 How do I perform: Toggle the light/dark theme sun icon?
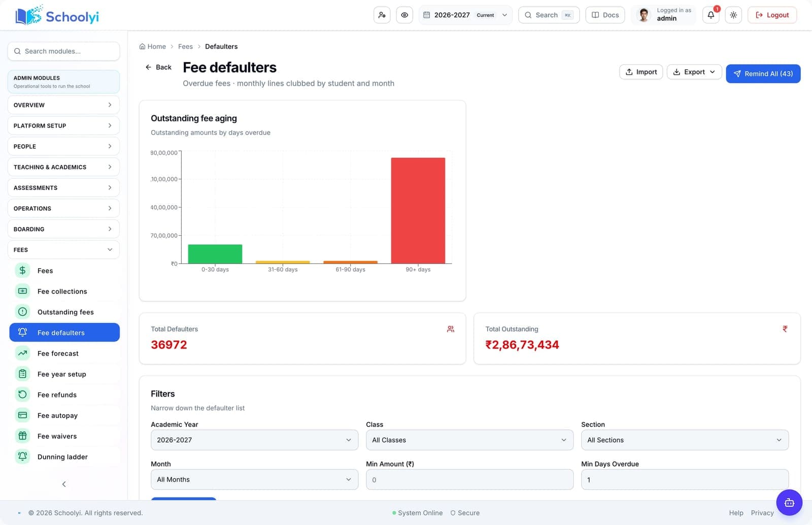[733, 15]
